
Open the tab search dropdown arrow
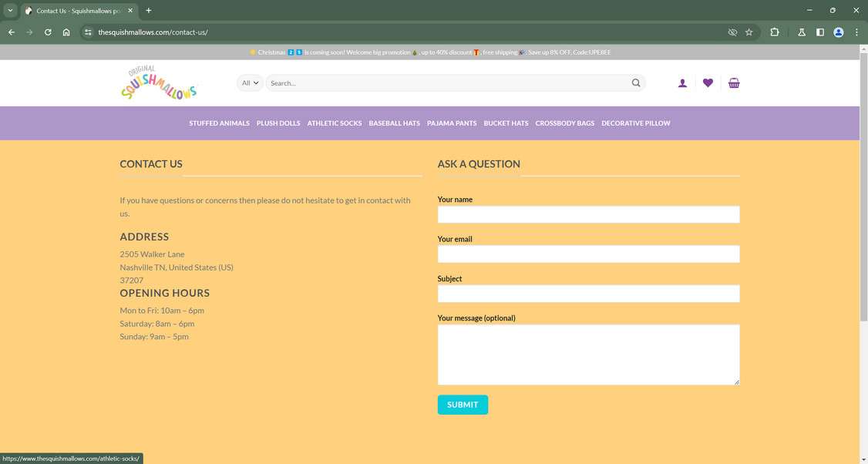point(10,11)
